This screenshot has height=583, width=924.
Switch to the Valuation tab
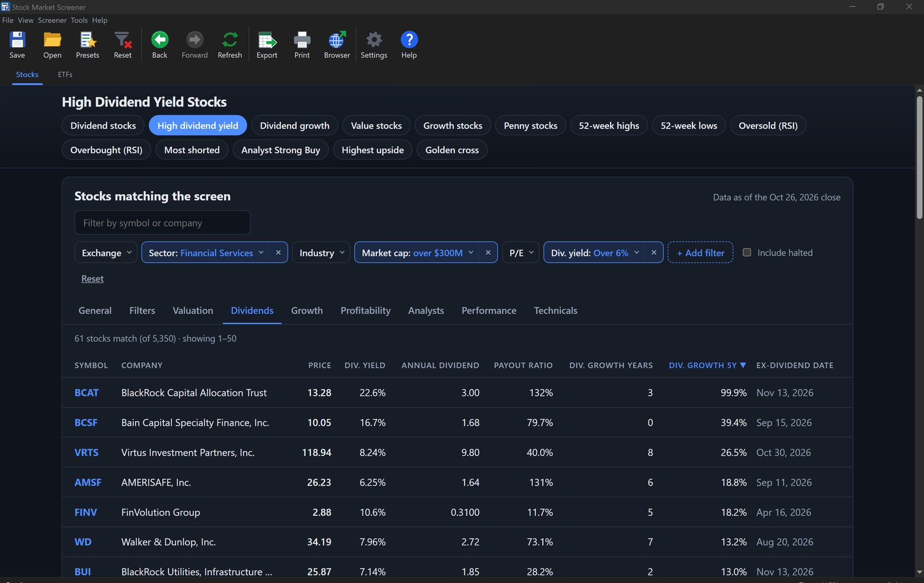tap(193, 311)
